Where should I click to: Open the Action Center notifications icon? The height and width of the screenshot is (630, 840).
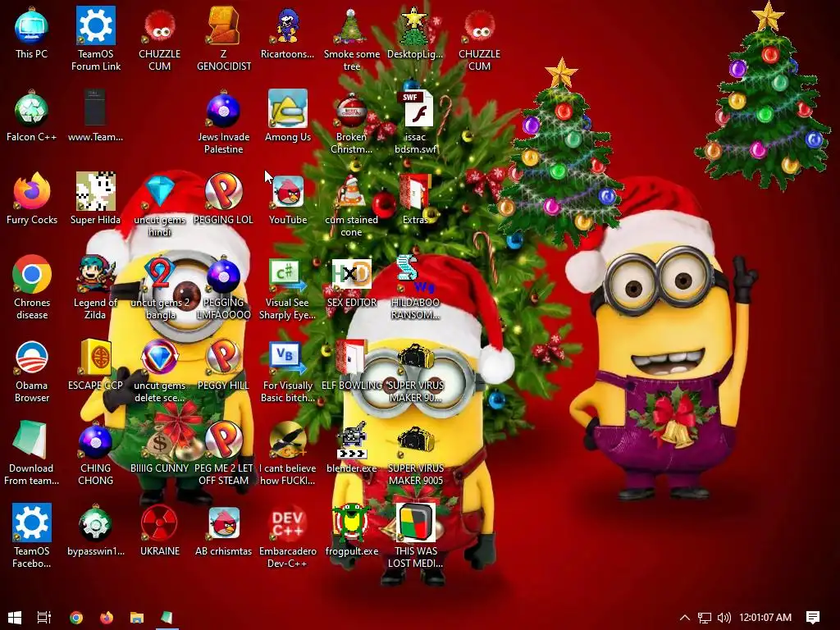click(813, 617)
